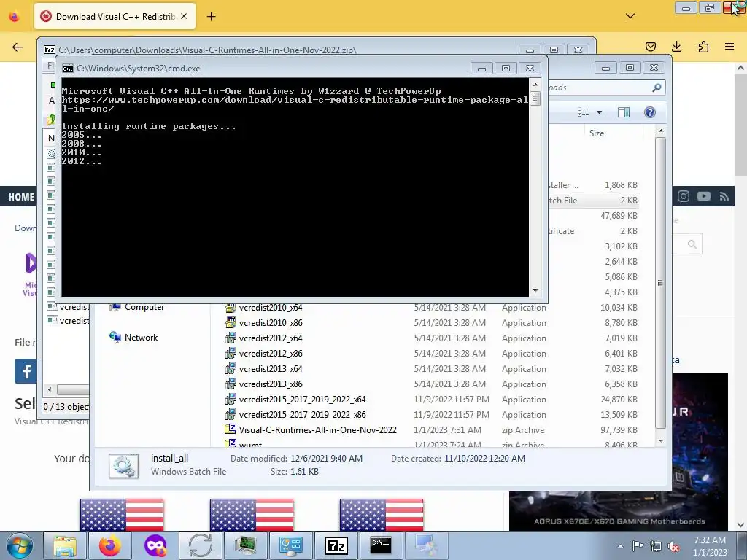The width and height of the screenshot is (747, 560).
Task: Select Network in Explorer navigation pane
Action: 141,337
